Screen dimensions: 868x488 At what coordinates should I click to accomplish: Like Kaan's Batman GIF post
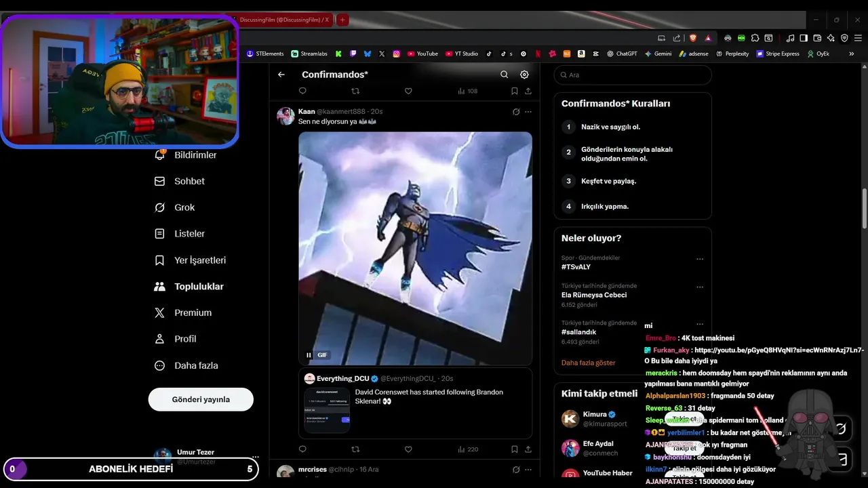point(408,449)
